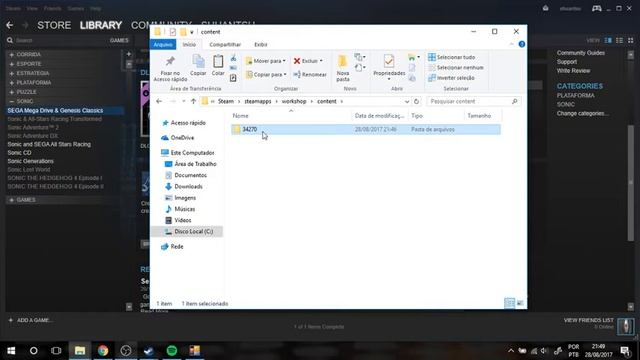Go back in File Explorer
Image resolution: width=640 pixels, height=360 pixels.
click(159, 101)
